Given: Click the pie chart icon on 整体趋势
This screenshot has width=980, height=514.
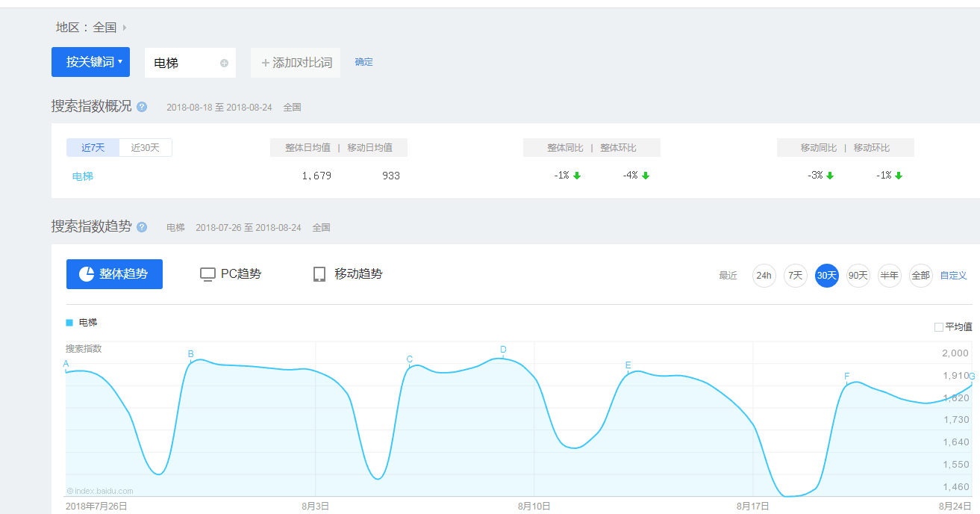Looking at the screenshot, I should tap(87, 274).
